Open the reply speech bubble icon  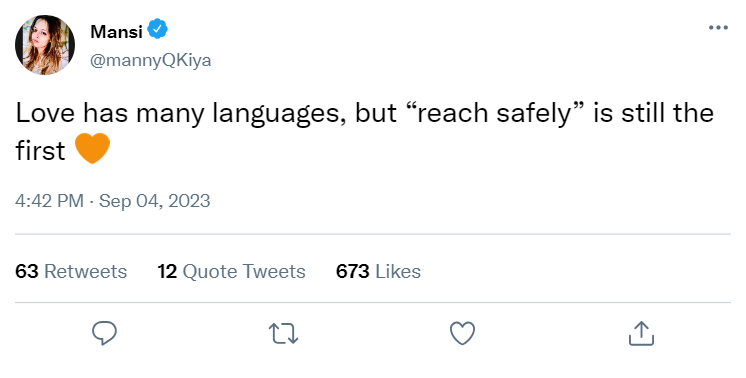pos(104,333)
